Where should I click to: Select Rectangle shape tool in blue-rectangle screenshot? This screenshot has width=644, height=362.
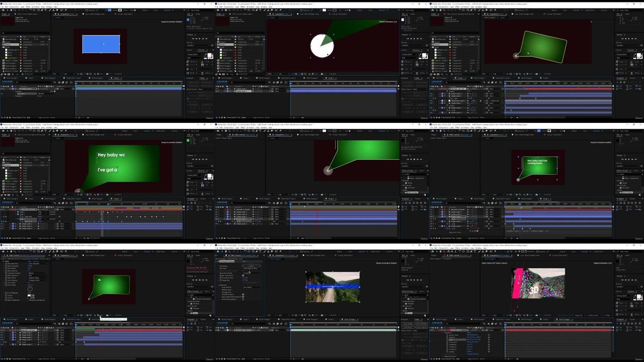click(x=38, y=10)
